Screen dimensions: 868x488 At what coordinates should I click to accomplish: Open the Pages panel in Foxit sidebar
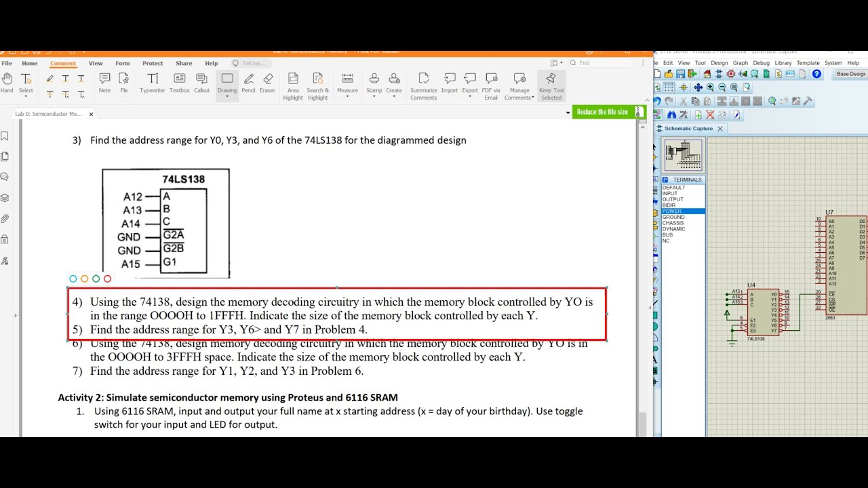tap(5, 157)
